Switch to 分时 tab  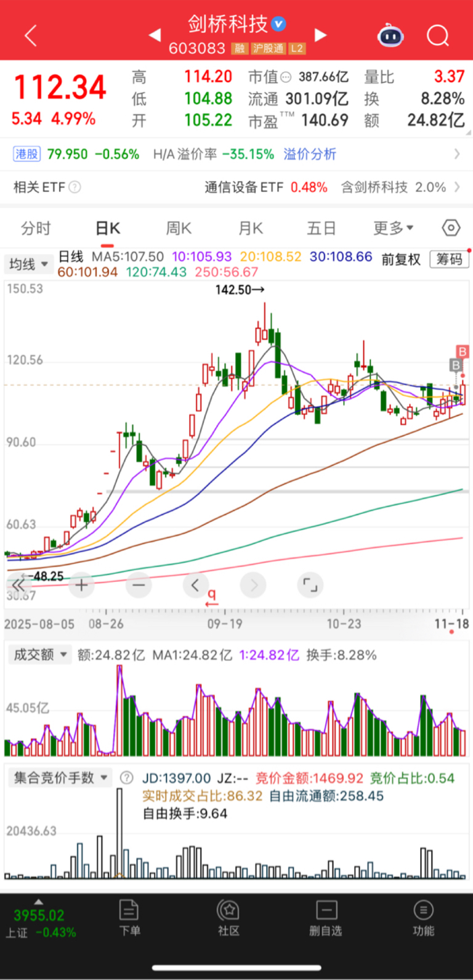(36, 229)
